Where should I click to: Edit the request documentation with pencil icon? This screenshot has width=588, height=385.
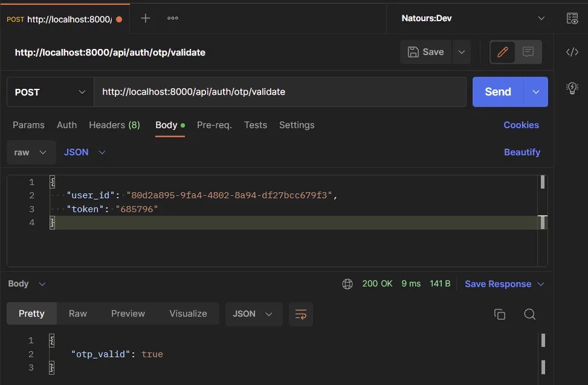click(502, 52)
